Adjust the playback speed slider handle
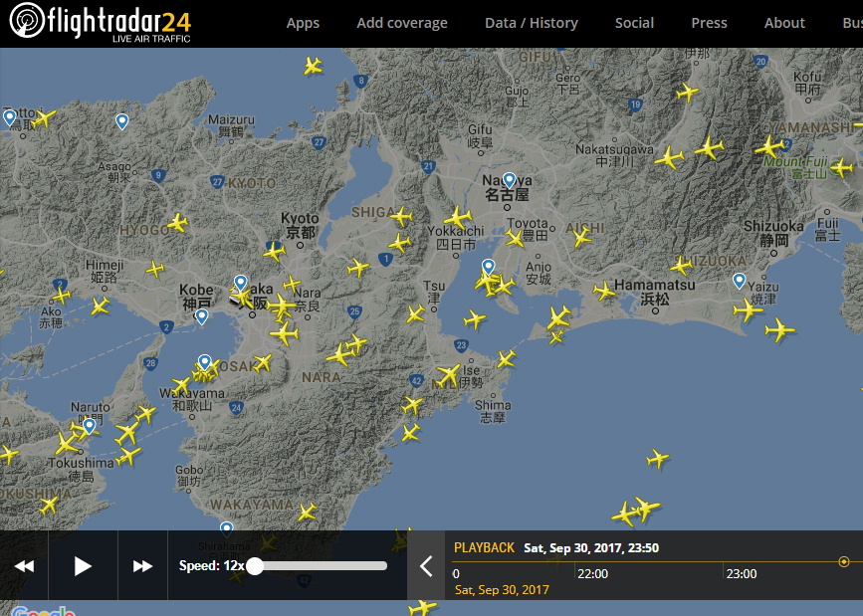Image resolution: width=863 pixels, height=616 pixels. (255, 565)
